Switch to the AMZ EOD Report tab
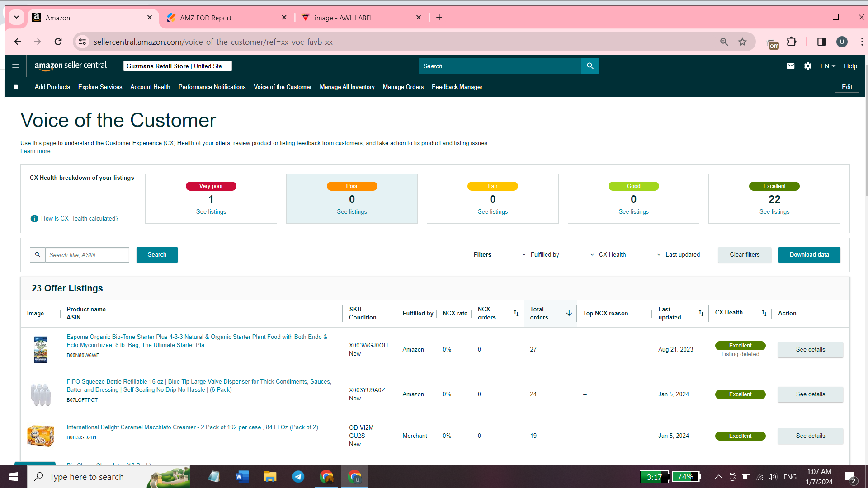868x488 pixels. [227, 18]
